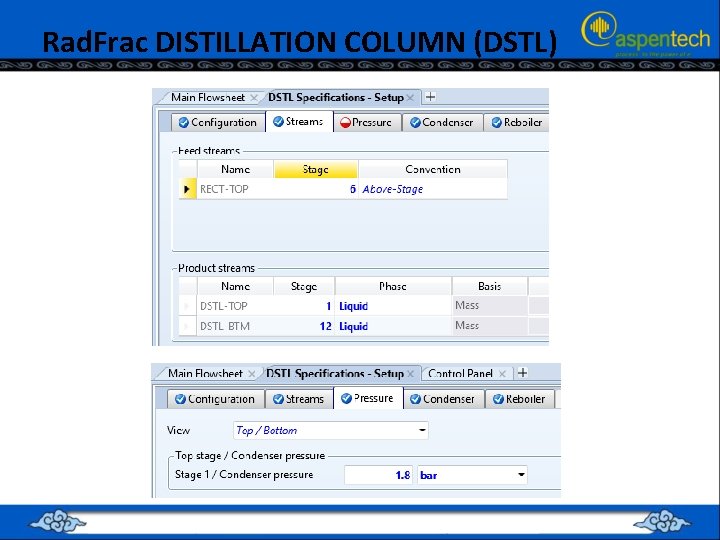
Task: Open Reboiler tab in lower window
Action: pyautogui.click(x=520, y=399)
